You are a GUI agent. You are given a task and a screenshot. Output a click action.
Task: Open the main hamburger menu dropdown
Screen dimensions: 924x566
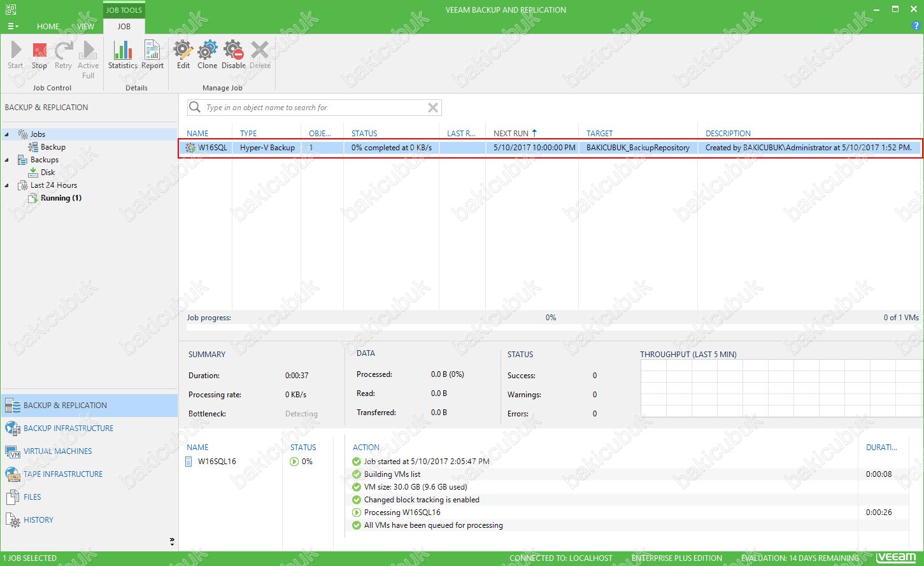[13, 27]
